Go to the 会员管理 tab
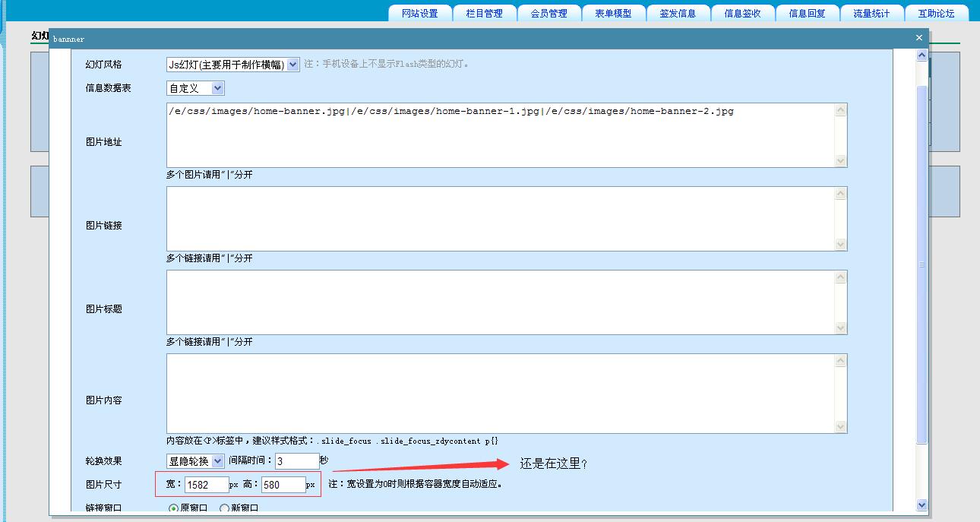Viewport: 980px width, 522px height. click(549, 14)
